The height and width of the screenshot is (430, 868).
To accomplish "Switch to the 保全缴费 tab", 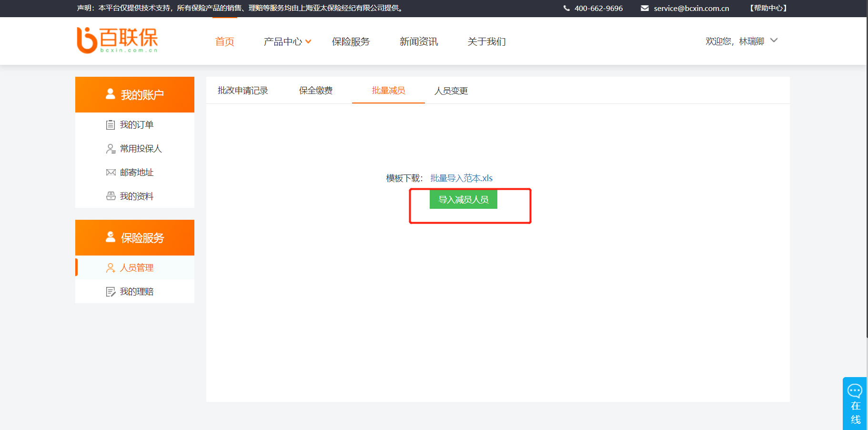I will coord(315,91).
